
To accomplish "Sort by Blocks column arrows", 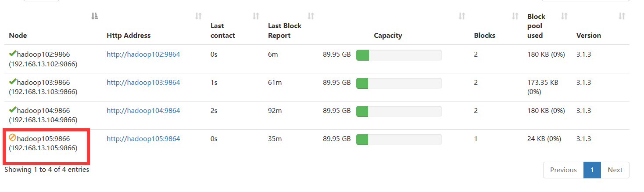I will tap(515, 16).
